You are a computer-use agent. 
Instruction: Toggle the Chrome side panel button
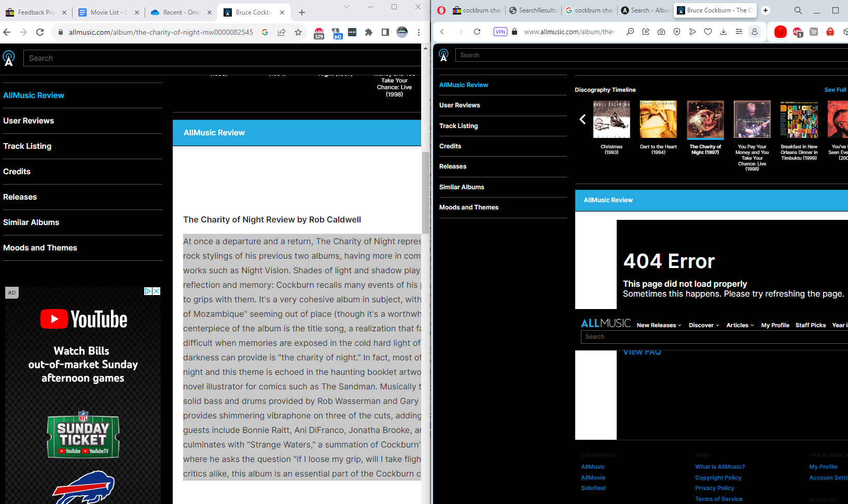click(x=385, y=32)
